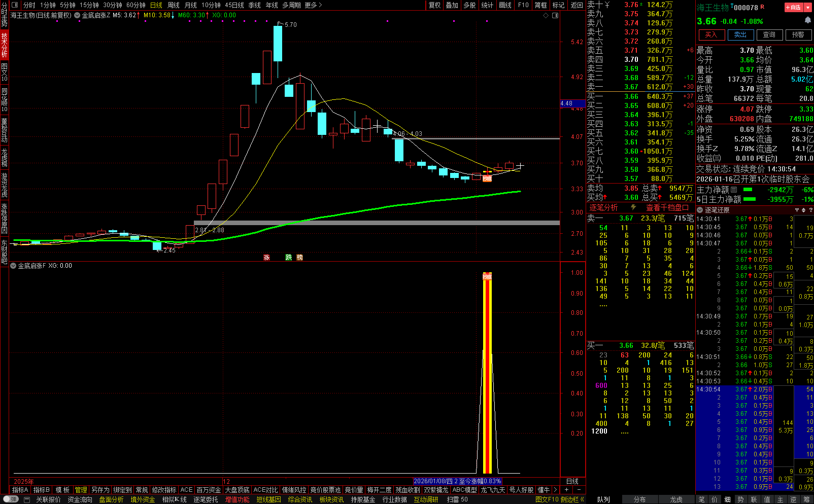This screenshot has width=814, height=504.
Task: Toggle the left panel icon beside 分时
Action: [15, 5]
